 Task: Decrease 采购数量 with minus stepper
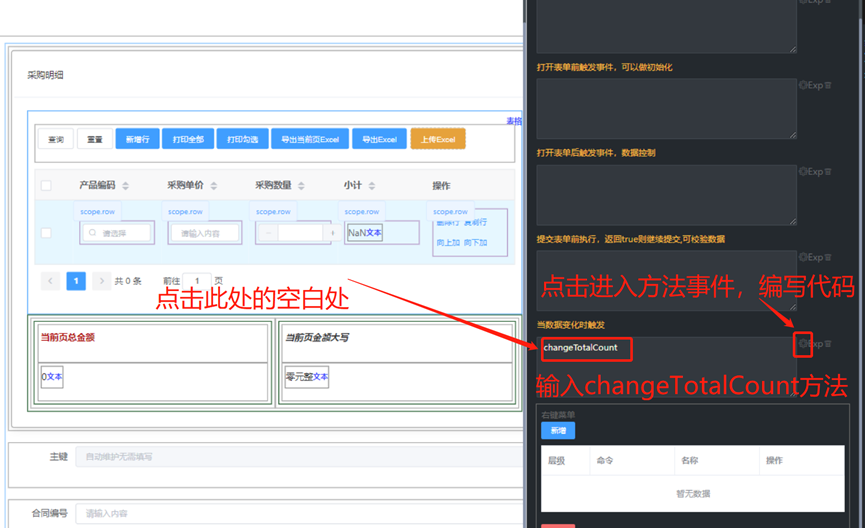269,233
